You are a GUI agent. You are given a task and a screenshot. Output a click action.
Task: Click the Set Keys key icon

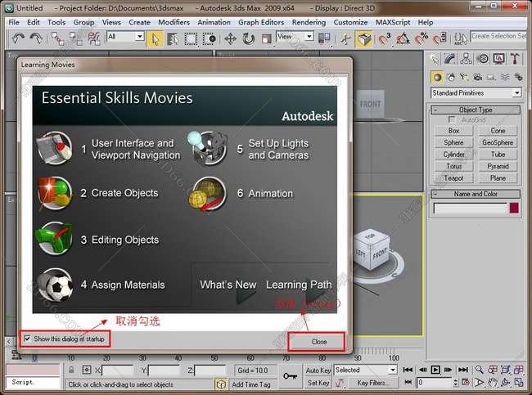coord(290,376)
